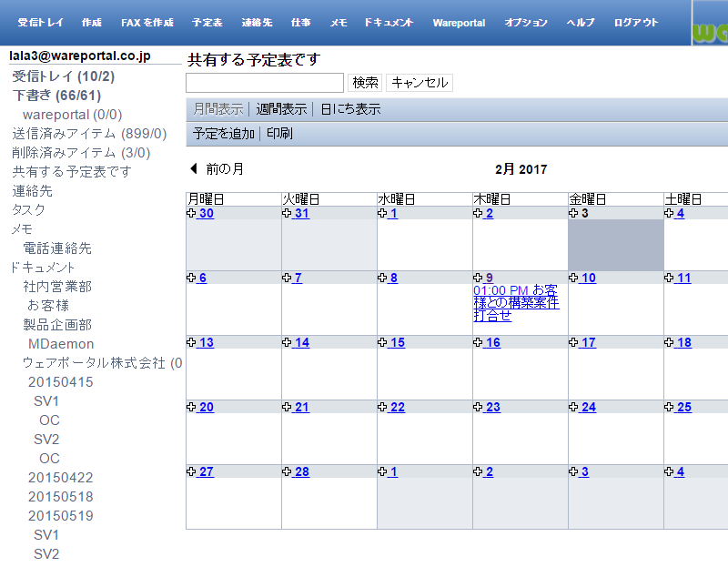Click ログアウト in the top navigation
This screenshot has height=567, width=728.
(x=636, y=22)
